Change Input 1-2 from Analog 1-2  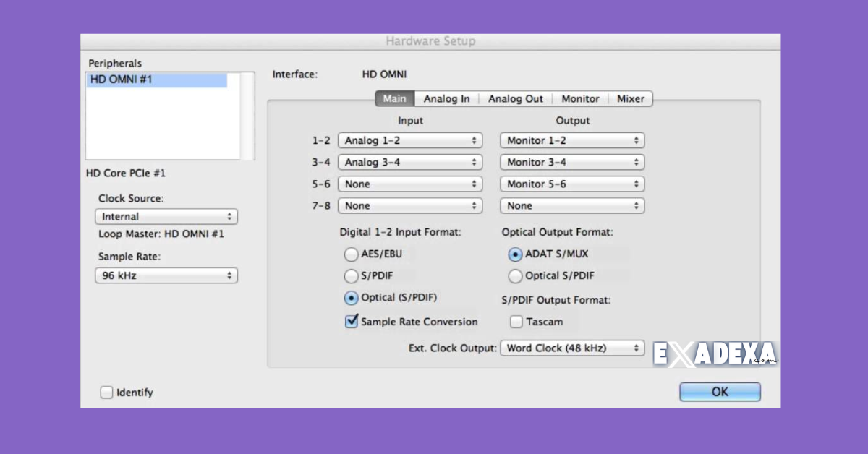[x=409, y=140]
